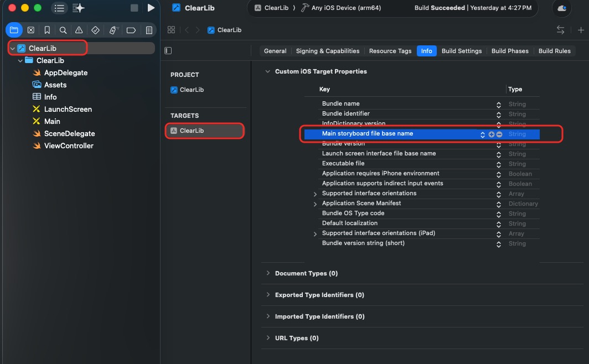589x364 pixels.
Task: Open the Project navigator folder icon
Action: pyautogui.click(x=14, y=30)
